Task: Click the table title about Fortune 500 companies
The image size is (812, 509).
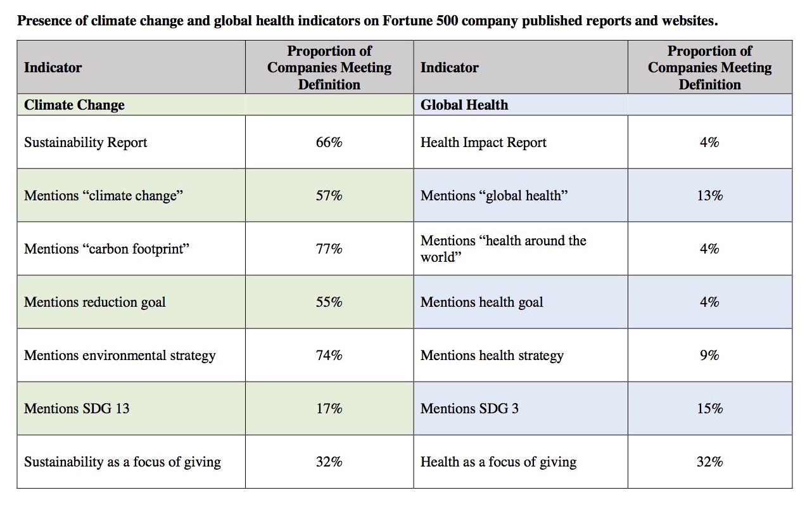Action: pyautogui.click(x=367, y=21)
